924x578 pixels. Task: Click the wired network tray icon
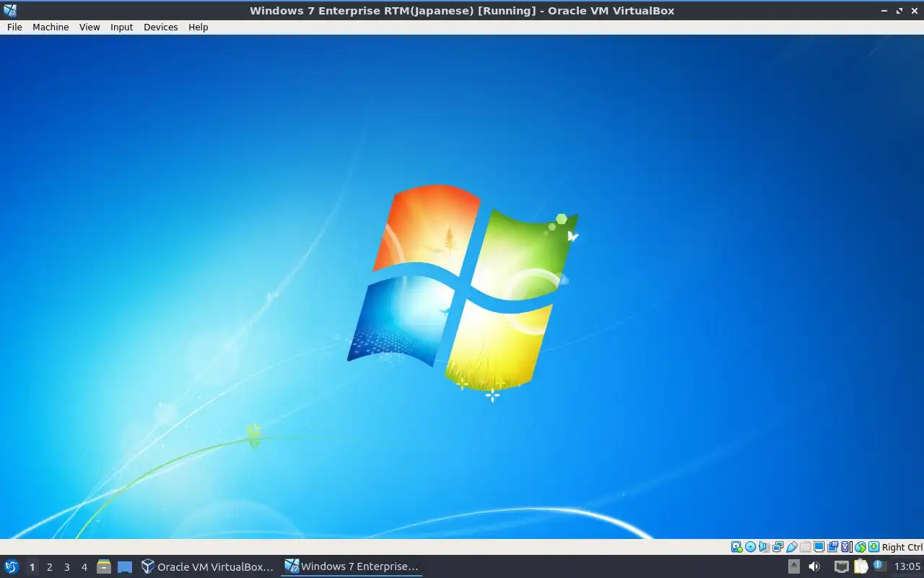(x=841, y=566)
